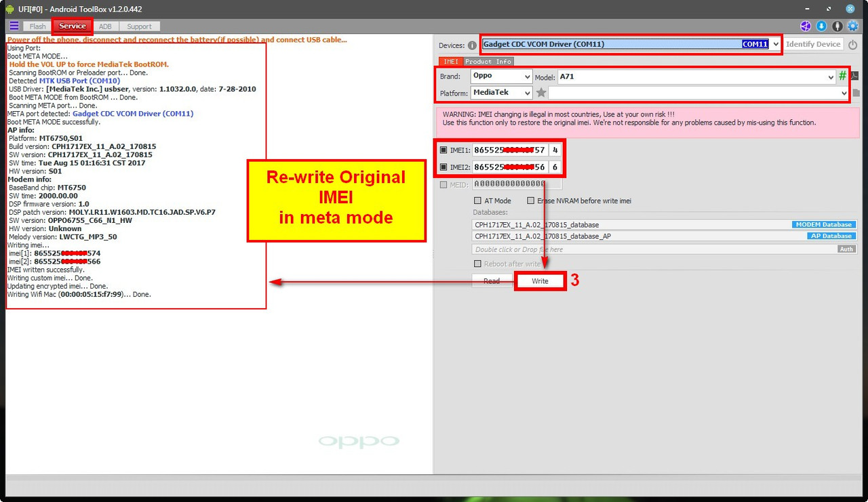
Task: Go to the Support tab
Action: pos(140,26)
